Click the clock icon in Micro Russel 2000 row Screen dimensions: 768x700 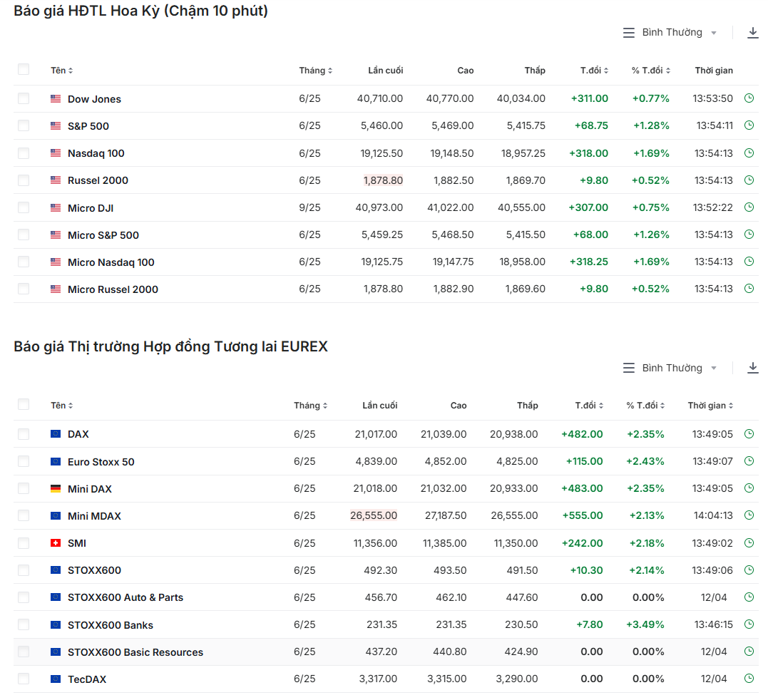pos(749,289)
